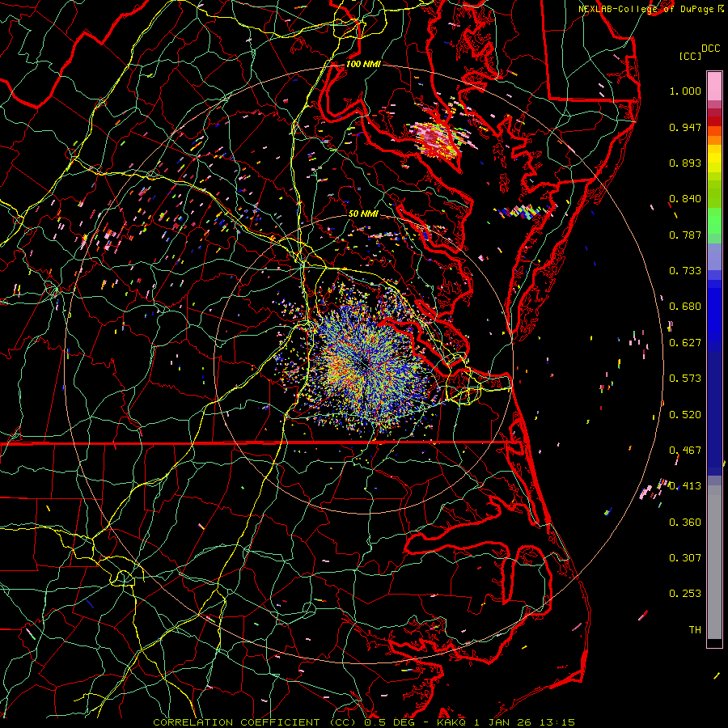Click the 0.680 scale value
Screen dimensions: 728x728
tap(685, 307)
